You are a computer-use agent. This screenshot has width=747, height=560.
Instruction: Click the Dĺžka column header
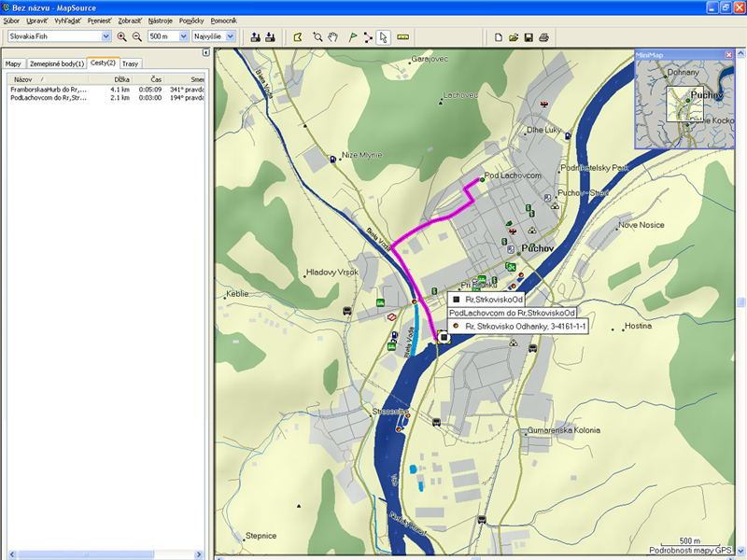coord(121,79)
